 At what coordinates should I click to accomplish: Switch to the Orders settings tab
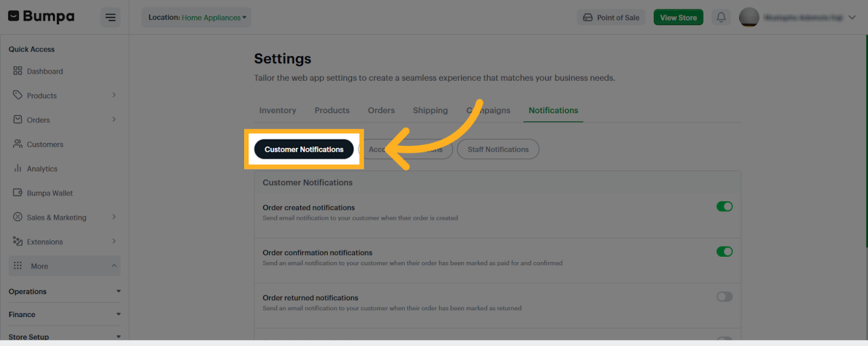pyautogui.click(x=381, y=111)
